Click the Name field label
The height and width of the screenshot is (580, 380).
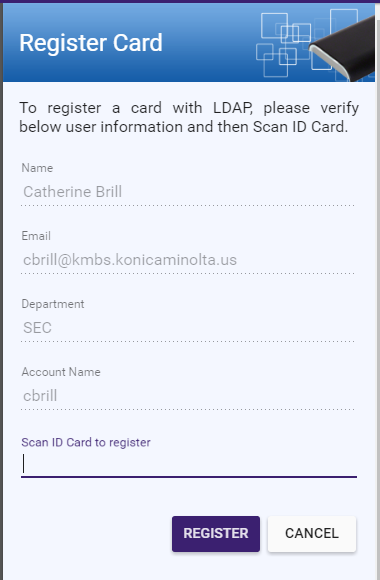coord(37,168)
